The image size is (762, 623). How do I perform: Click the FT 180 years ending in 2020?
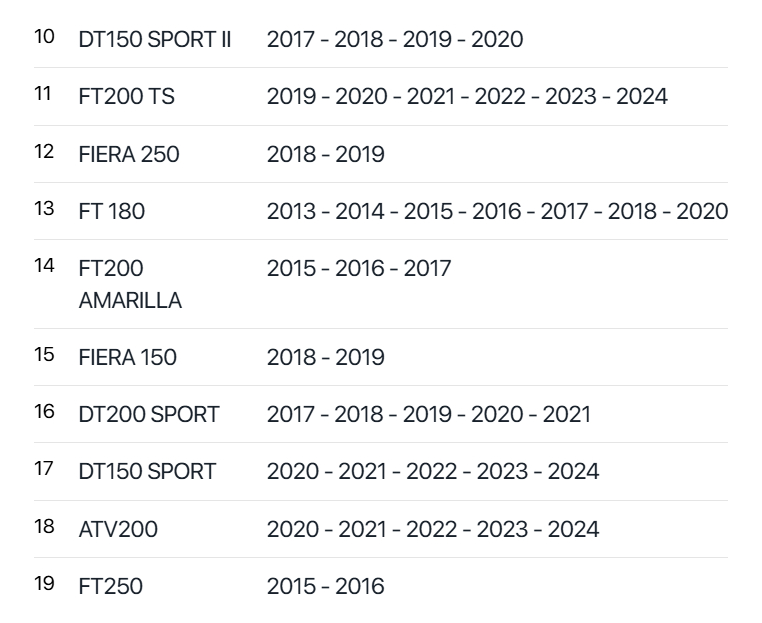(497, 211)
